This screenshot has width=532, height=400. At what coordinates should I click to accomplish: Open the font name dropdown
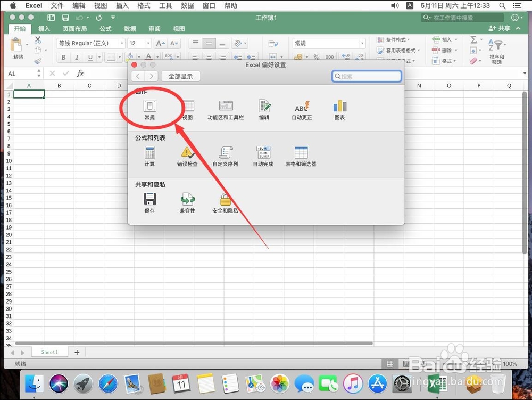pos(122,44)
